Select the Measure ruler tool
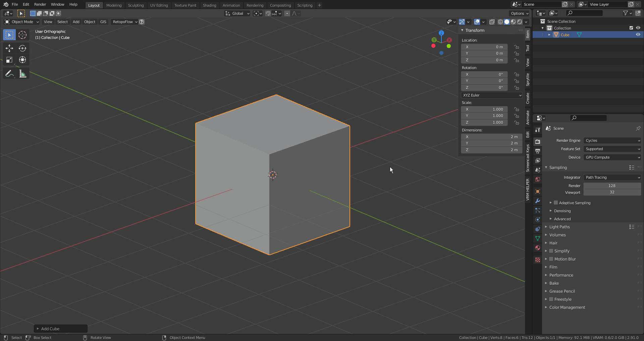644x341 pixels. click(x=22, y=73)
